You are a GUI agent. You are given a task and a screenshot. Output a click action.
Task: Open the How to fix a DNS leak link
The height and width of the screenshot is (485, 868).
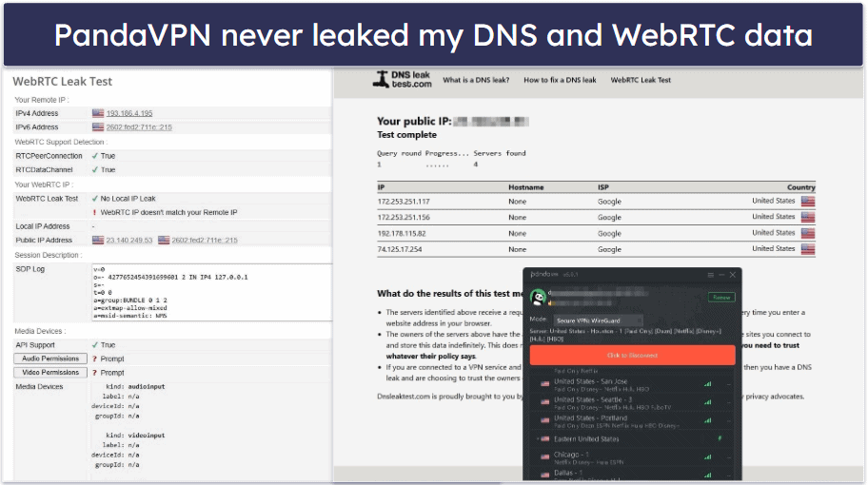click(560, 80)
